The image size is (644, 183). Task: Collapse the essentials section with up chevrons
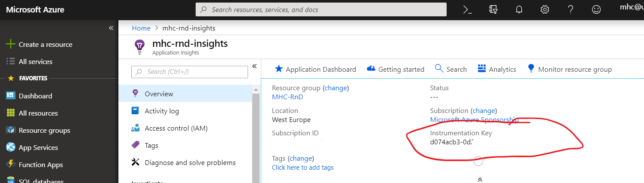[x=480, y=180]
